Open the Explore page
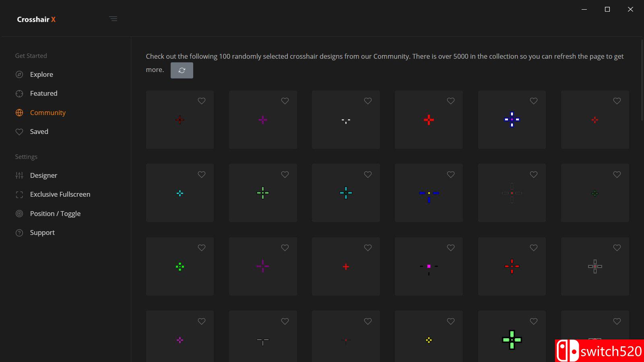Screen dimensions: 644x362 (x=41, y=74)
